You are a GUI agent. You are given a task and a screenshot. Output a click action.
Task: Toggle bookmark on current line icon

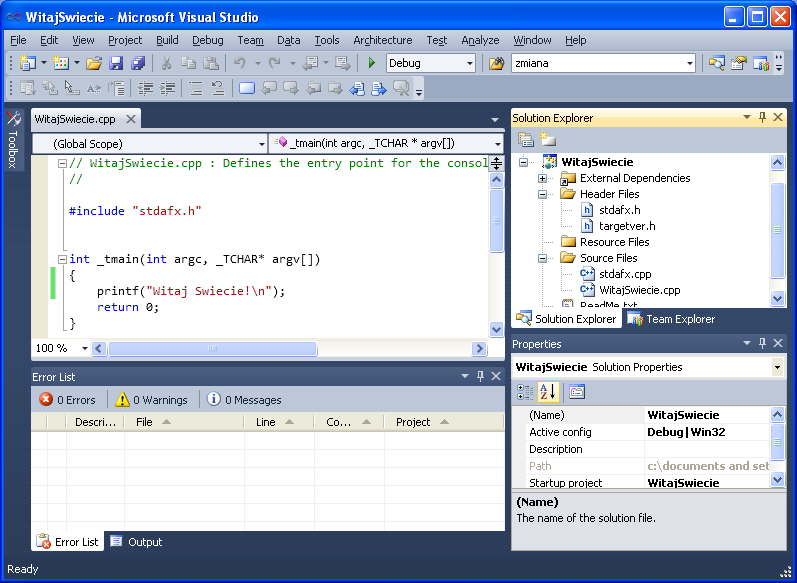(x=247, y=88)
